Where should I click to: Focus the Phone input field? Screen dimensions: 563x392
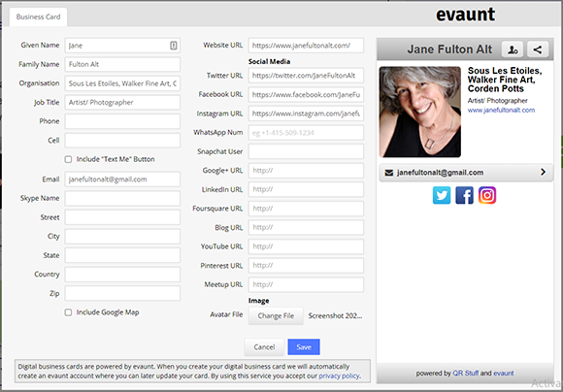[122, 121]
